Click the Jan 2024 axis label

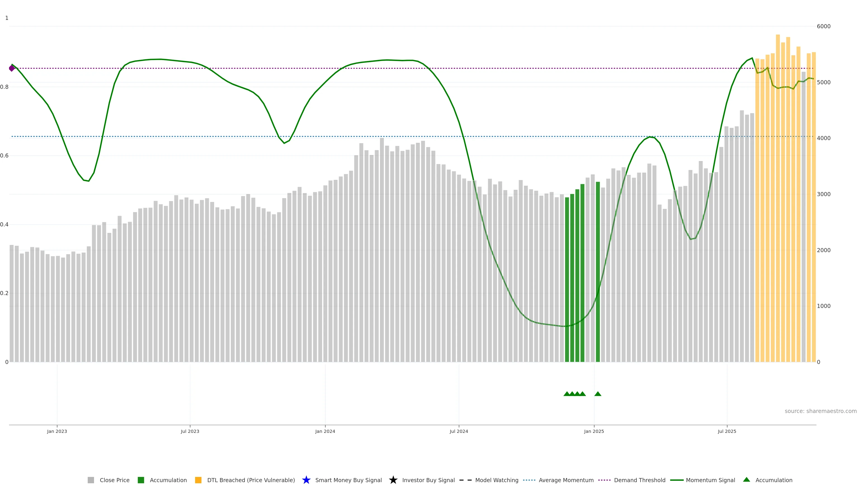pyautogui.click(x=325, y=431)
